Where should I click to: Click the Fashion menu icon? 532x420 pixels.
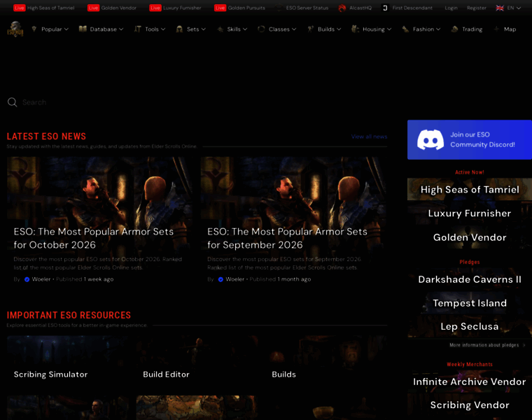click(405, 29)
